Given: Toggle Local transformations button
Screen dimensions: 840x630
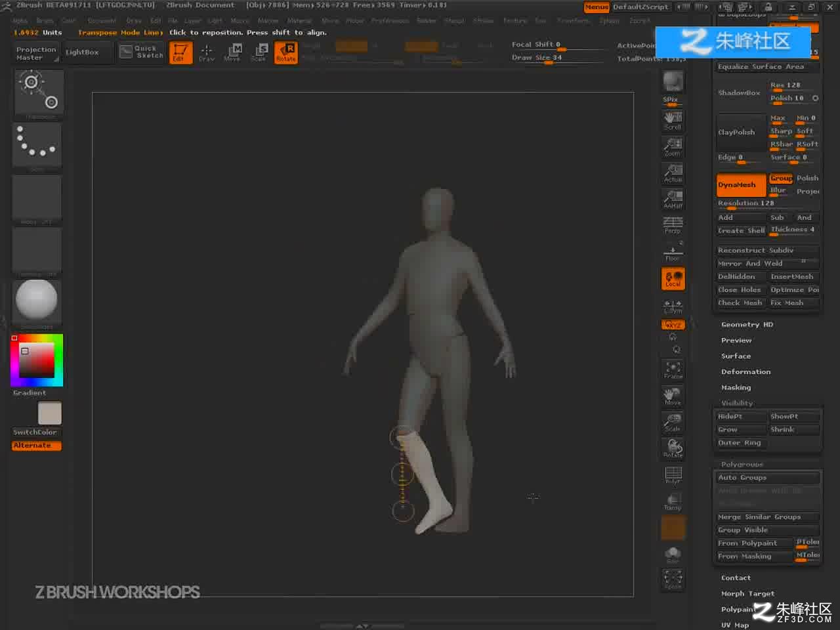Looking at the screenshot, I should point(673,279).
